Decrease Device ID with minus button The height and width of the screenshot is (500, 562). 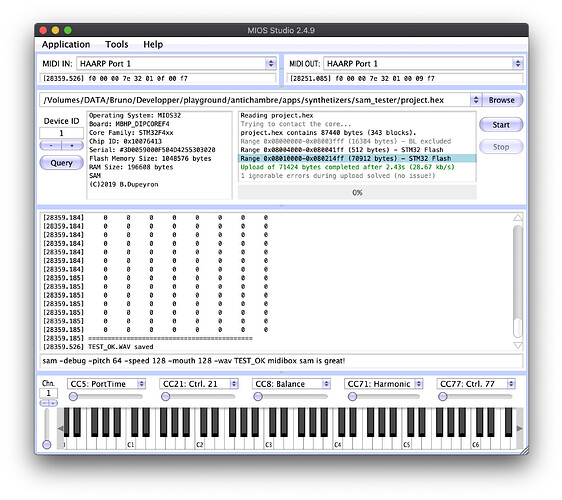coord(51,146)
